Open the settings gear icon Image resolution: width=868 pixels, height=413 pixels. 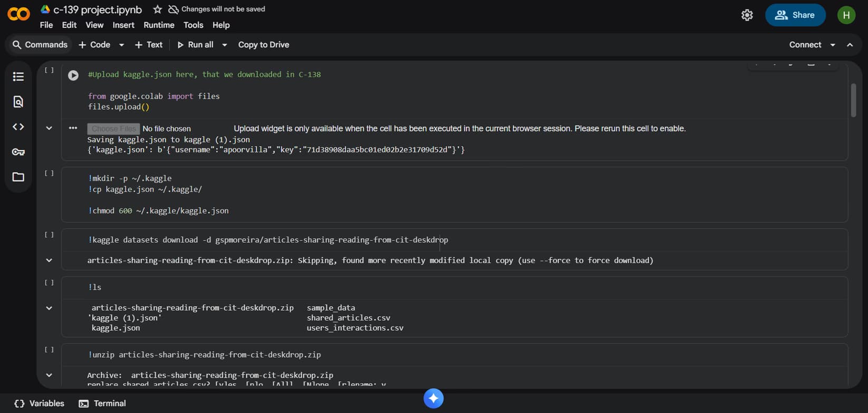[747, 15]
